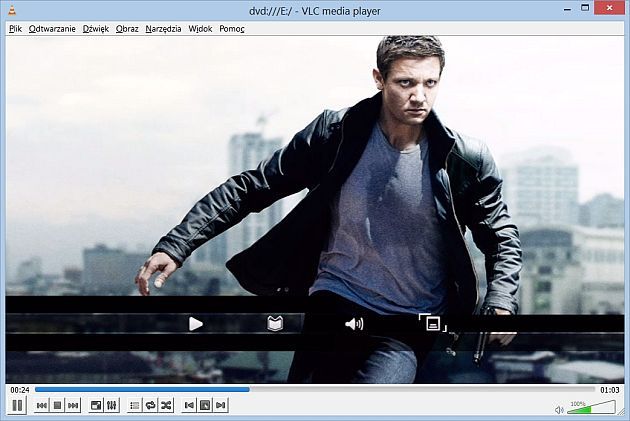630x421 pixels.
Task: Click elapsed time label 00:24
Action: (x=20, y=390)
